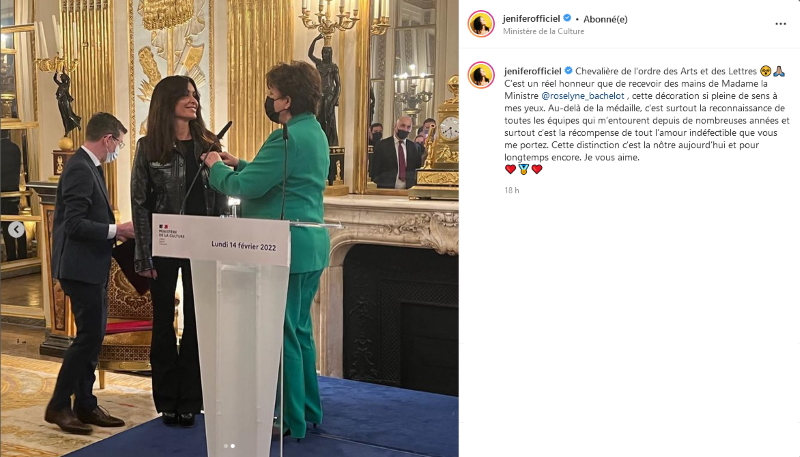Open jeniferofficiel avatar in post header

coord(481,24)
